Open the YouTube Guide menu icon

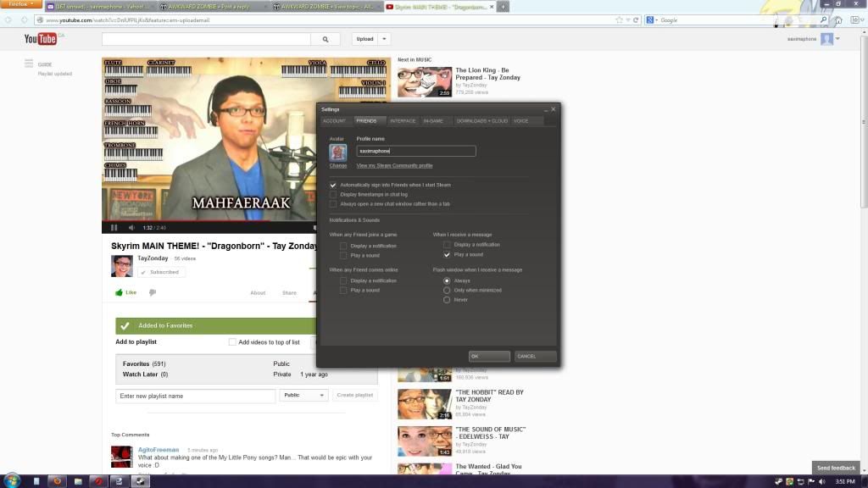29,64
